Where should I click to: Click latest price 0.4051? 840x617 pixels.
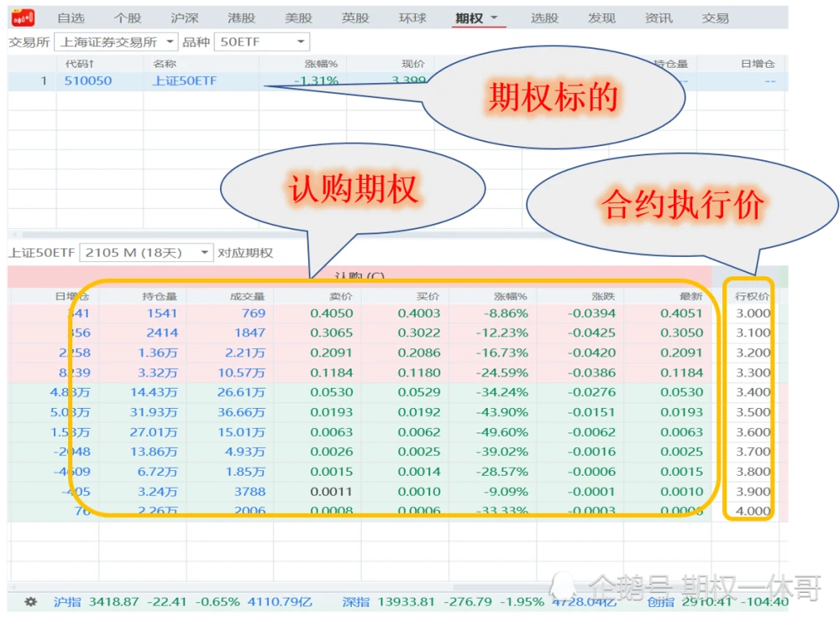pyautogui.click(x=681, y=313)
